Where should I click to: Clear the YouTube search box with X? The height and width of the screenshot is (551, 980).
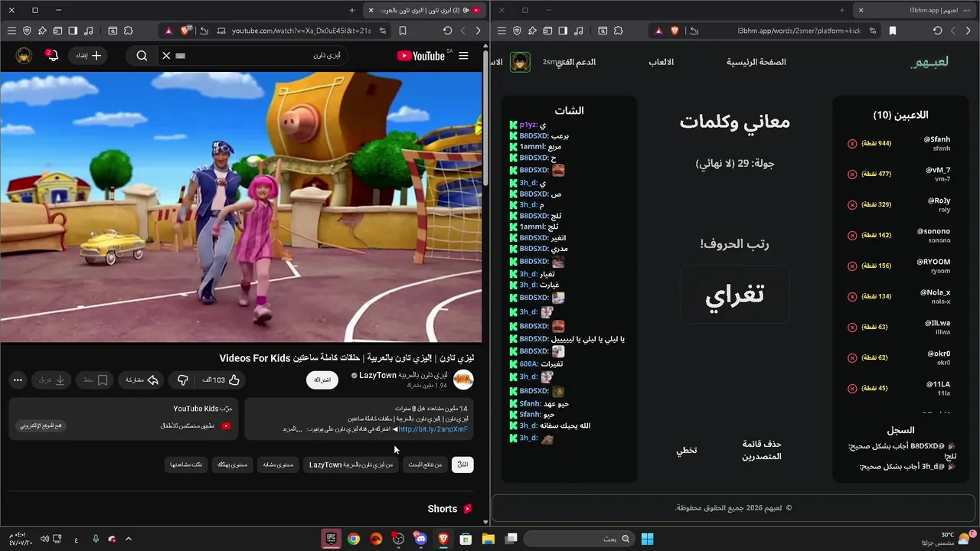pyautogui.click(x=166, y=56)
